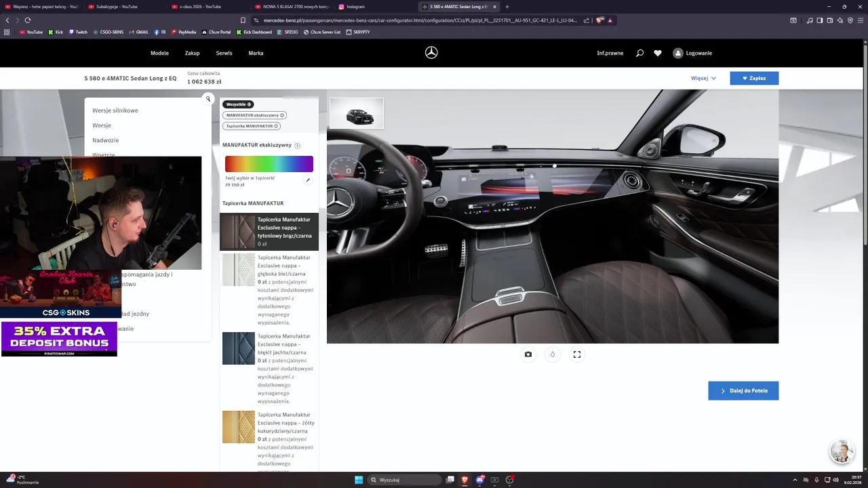The image size is (868, 488).
Task: Open Leo AI sparkle icon in toolbar
Action: coord(840,20)
